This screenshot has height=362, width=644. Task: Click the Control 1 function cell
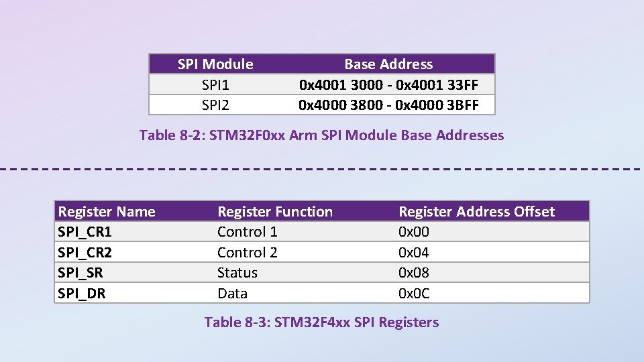pos(247,232)
